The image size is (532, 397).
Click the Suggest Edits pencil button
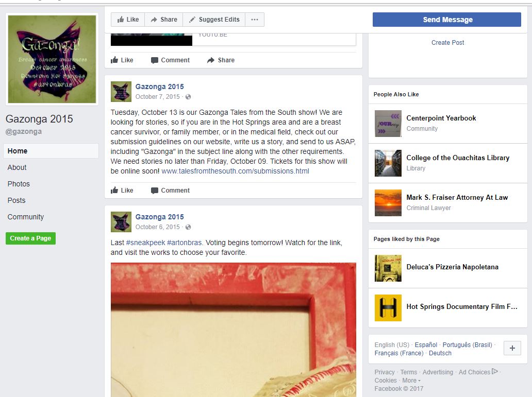[x=214, y=20]
